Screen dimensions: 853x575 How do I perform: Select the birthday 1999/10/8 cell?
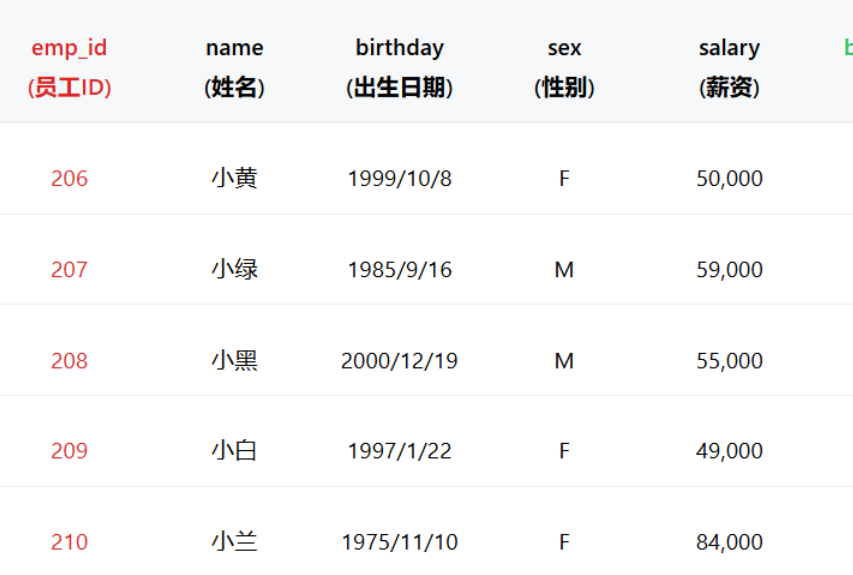[x=399, y=179]
